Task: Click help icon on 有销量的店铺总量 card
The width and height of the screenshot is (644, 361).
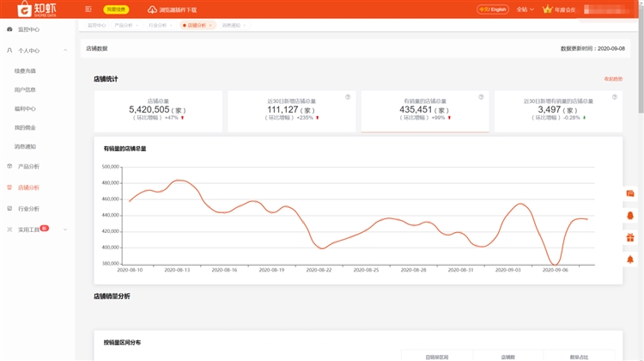Action: (x=481, y=97)
